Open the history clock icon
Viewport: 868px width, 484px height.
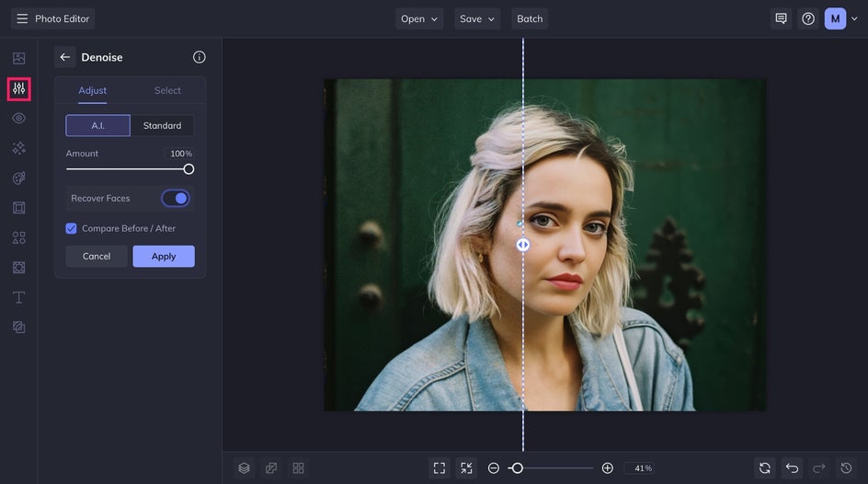coord(847,468)
